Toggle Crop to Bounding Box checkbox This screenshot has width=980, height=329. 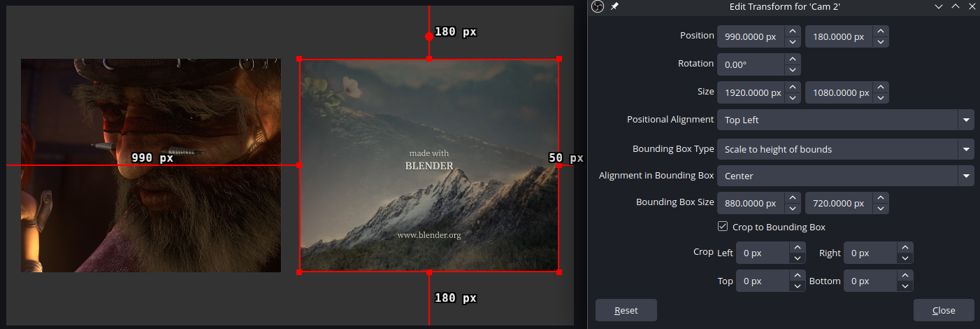point(723,227)
